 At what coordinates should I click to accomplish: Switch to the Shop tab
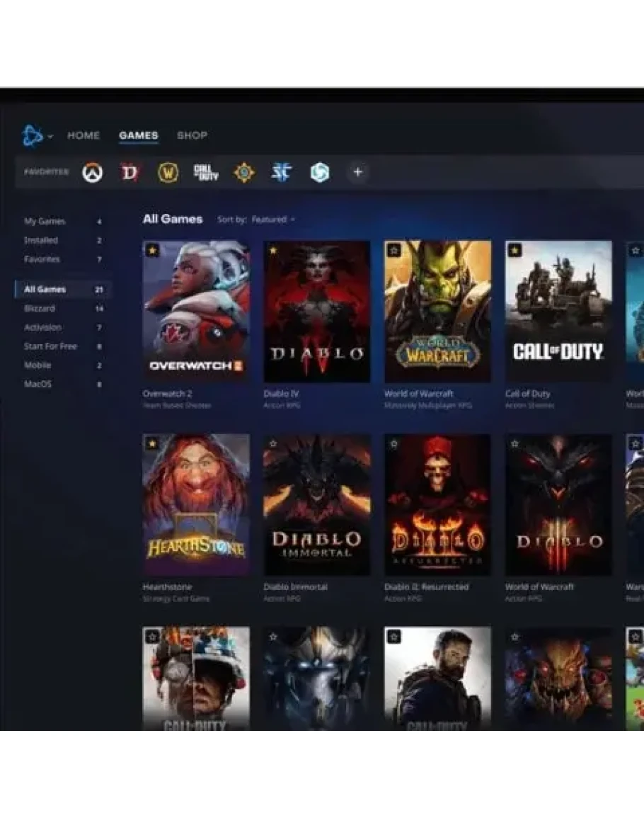(192, 135)
